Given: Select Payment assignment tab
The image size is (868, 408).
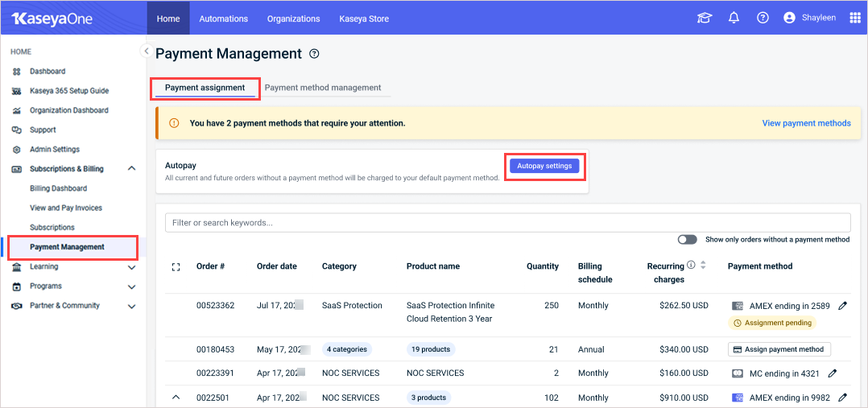Looking at the screenshot, I should click(x=205, y=88).
